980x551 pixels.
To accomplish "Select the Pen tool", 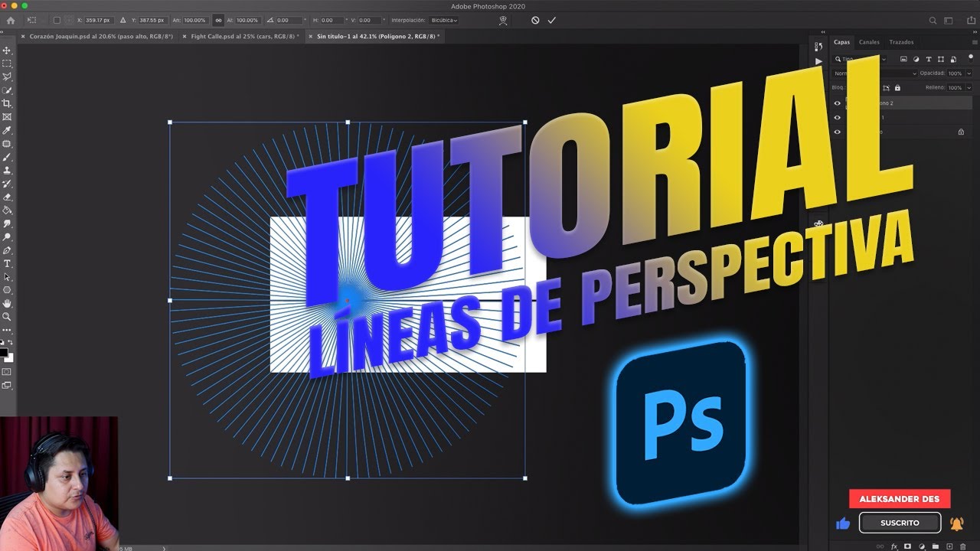I will tap(7, 250).
